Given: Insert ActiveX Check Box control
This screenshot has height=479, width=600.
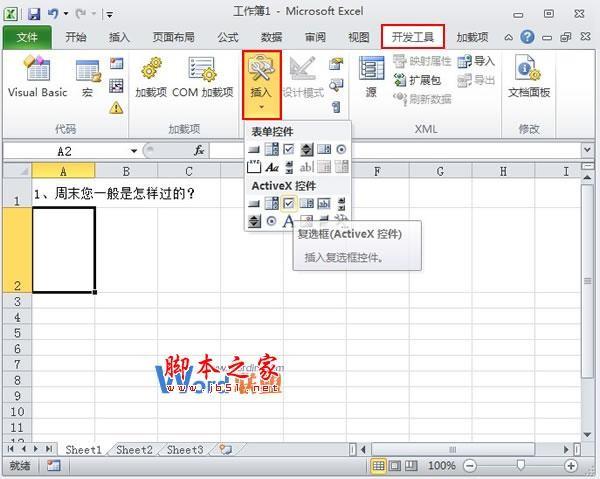Looking at the screenshot, I should click(289, 204).
